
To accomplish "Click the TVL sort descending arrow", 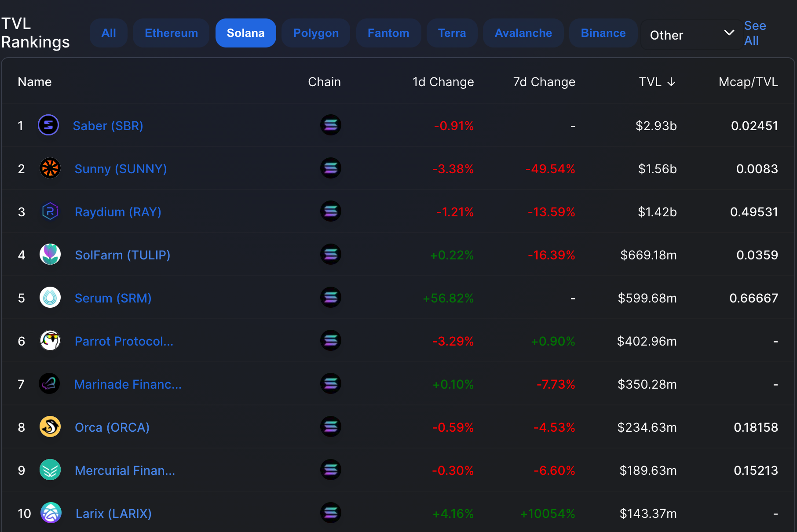I will pyautogui.click(x=671, y=82).
